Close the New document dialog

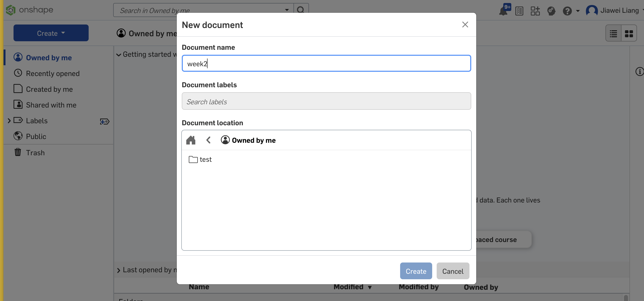(x=465, y=24)
